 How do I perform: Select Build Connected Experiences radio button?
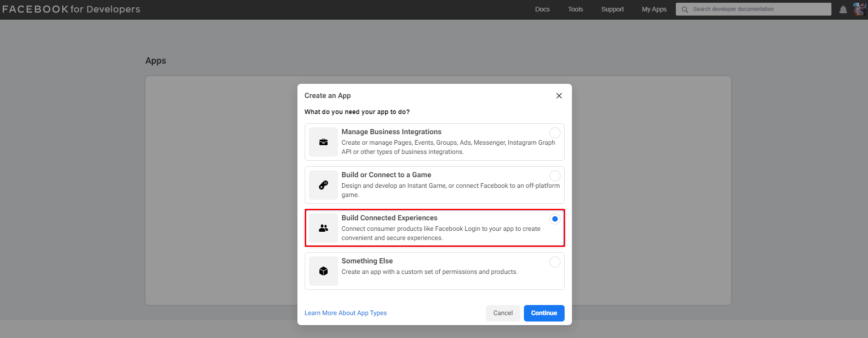[x=555, y=219]
